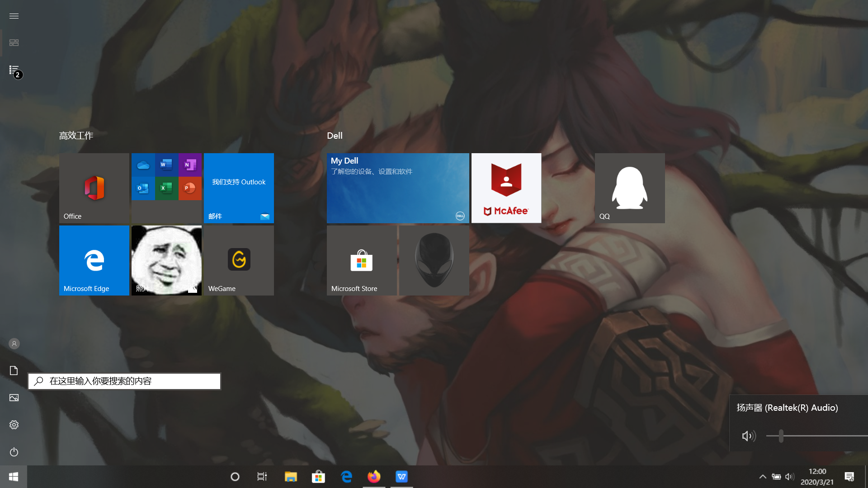Launch OneNote from the Office apps tile
Image resolution: width=868 pixels, height=488 pixels.
tap(190, 165)
